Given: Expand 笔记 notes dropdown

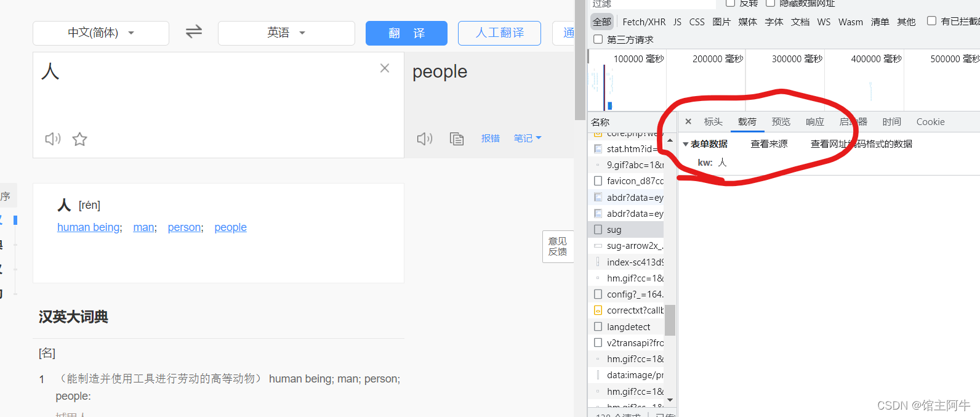Looking at the screenshot, I should click(x=528, y=138).
